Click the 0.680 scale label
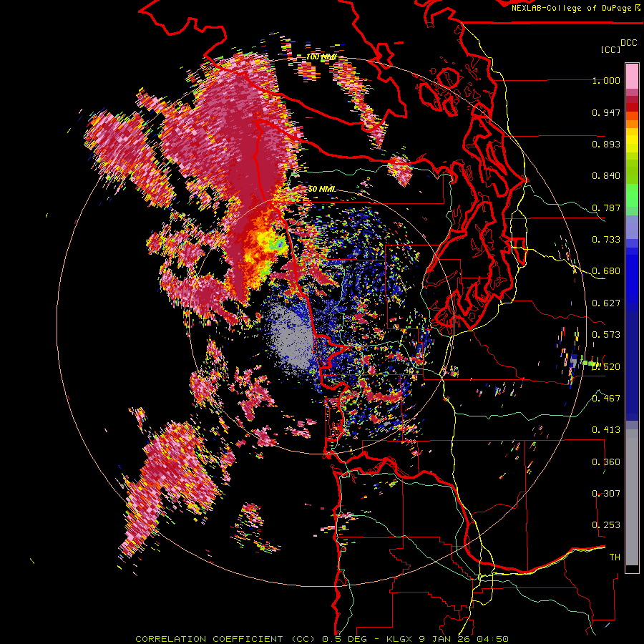This screenshot has width=644, height=644. (x=606, y=271)
